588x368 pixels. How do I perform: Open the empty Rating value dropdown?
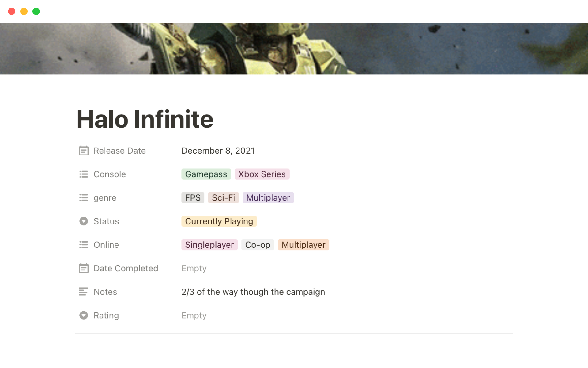coord(194,315)
